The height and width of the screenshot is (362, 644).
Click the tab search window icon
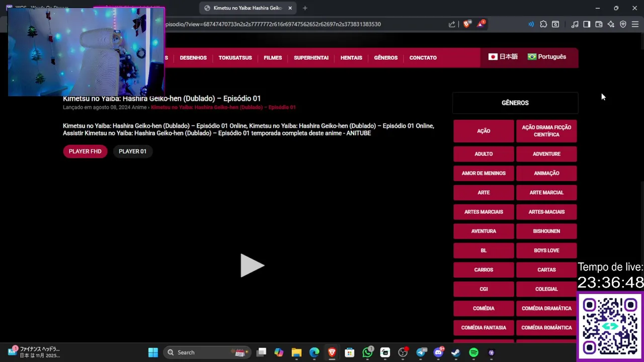coord(555,24)
